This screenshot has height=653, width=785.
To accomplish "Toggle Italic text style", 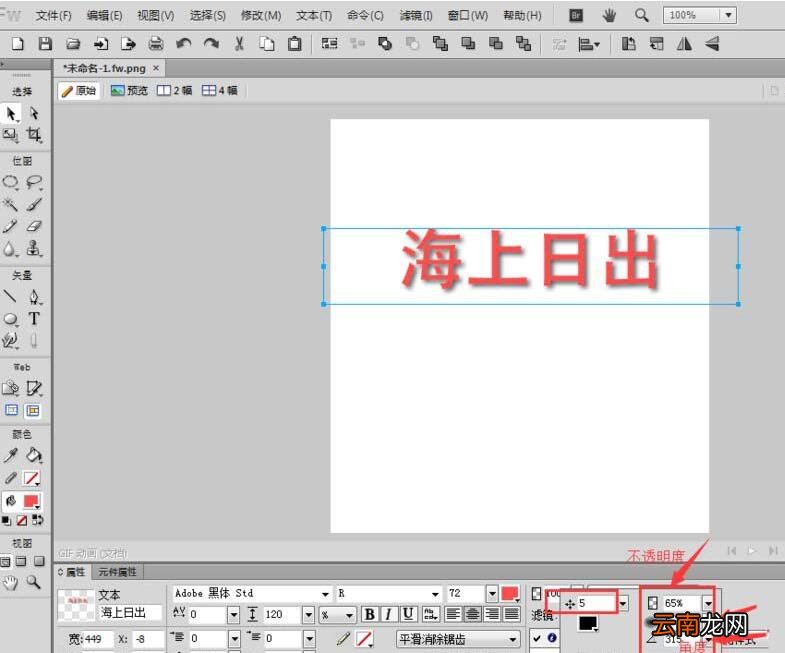I will 388,614.
